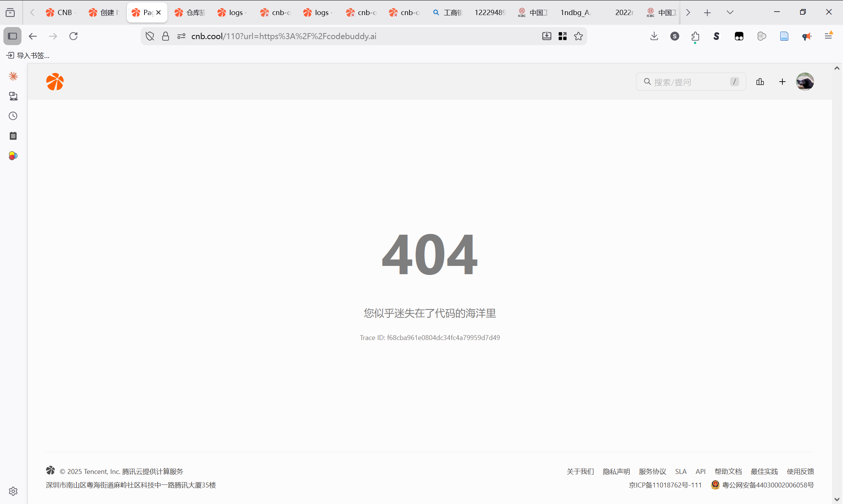Open the contribution chart icon beside search box
This screenshot has width=843, height=504.
click(760, 82)
